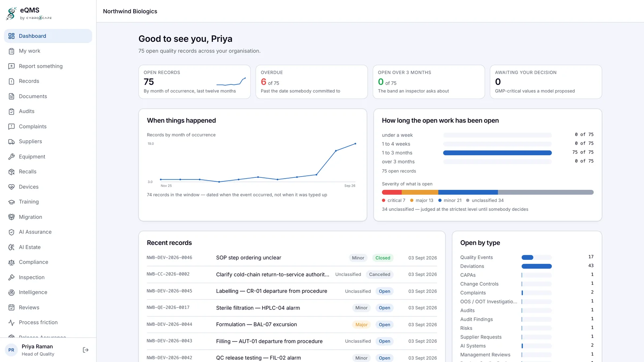This screenshot has width=644, height=362.
Task: Open record Labelling — CR-01 departure from procedure
Action: click(292, 291)
